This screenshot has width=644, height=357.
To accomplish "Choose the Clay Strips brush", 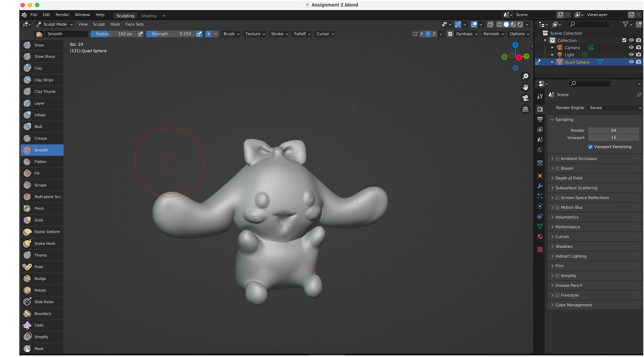I will pos(42,80).
